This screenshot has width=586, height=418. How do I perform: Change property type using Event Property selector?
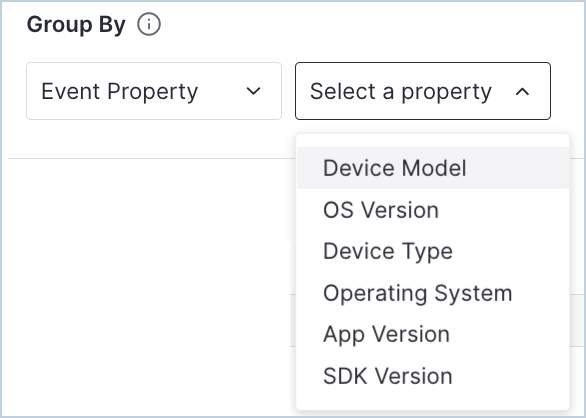tap(154, 91)
